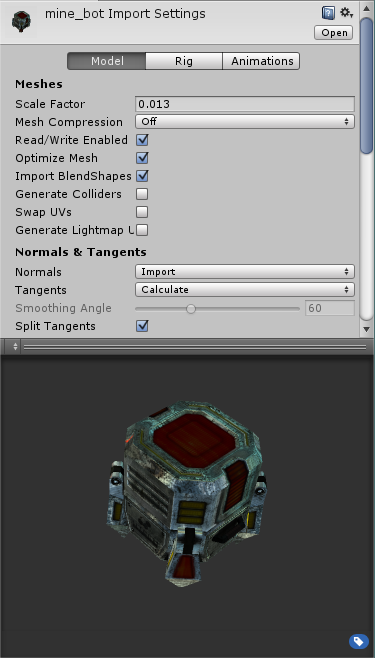Open the help reference book icon

pos(328,13)
